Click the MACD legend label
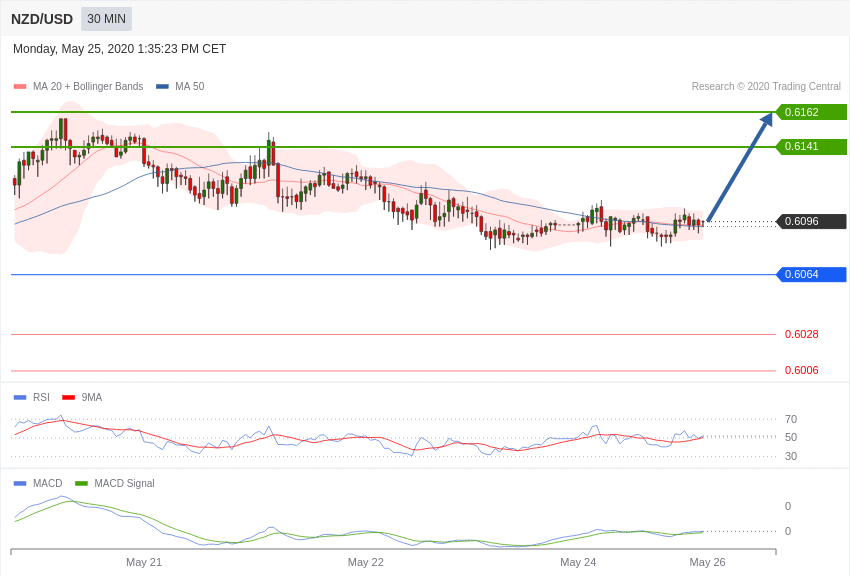Screen dimensions: 850x576 47,483
